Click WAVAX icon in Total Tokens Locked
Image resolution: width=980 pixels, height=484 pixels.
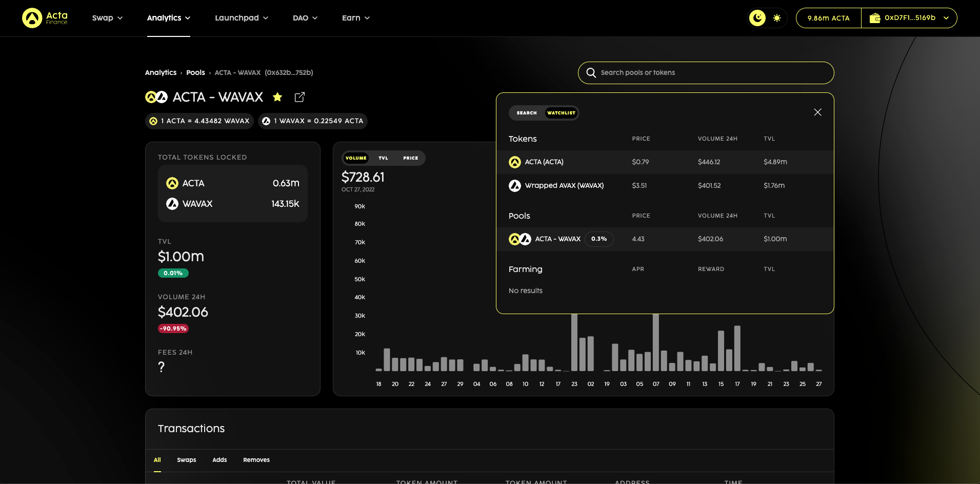click(x=172, y=204)
